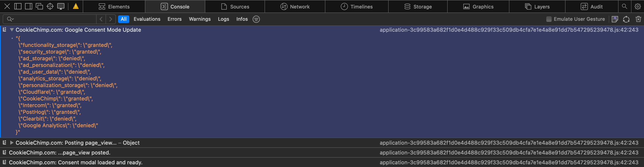Switch to the Storage tab
This screenshot has width=644, height=167.
(418, 6)
